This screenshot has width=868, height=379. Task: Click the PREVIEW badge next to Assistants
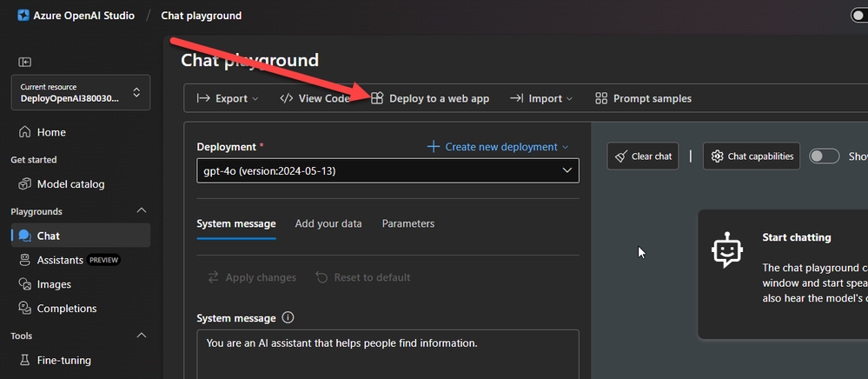104,260
